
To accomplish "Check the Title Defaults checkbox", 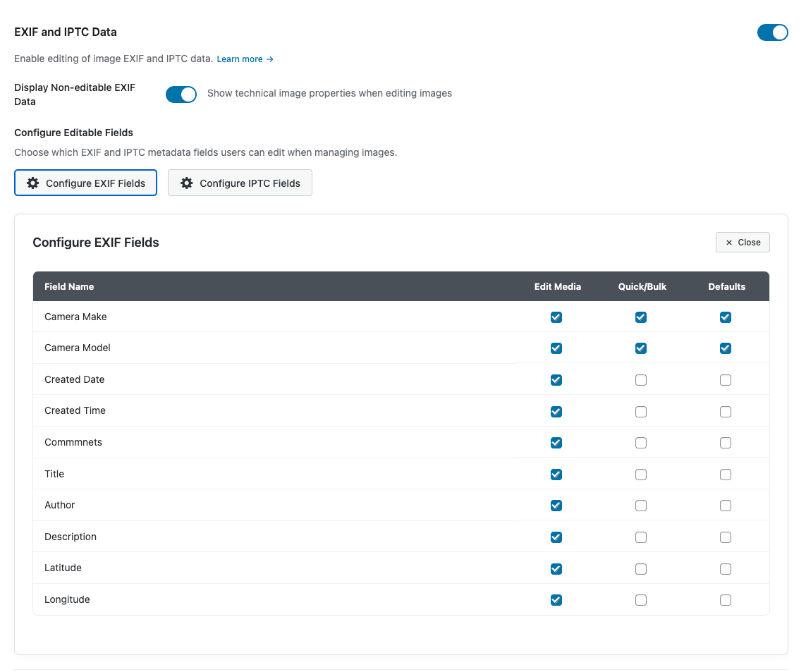I will [x=726, y=475].
